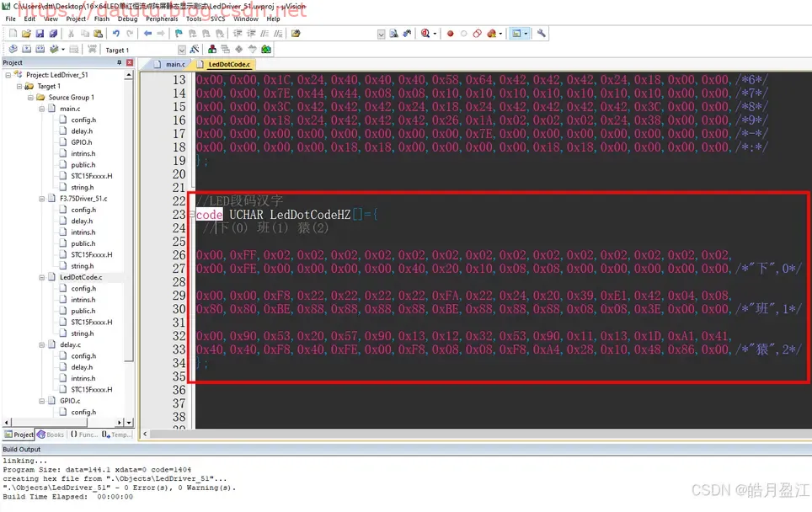This screenshot has width=812, height=512.
Task: Collapse the Source Group 1 folder
Action: 30,98
